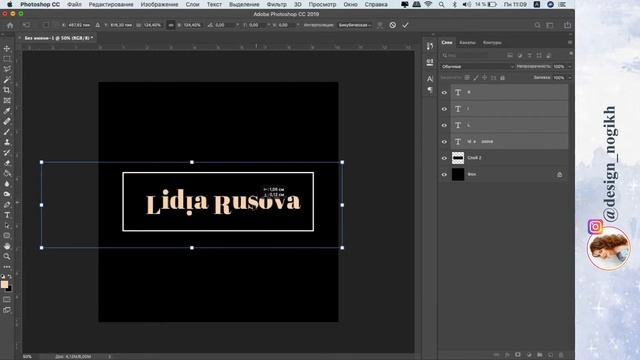The height and width of the screenshot is (360, 640).
Task: Select the Pen tool
Action: [7, 204]
